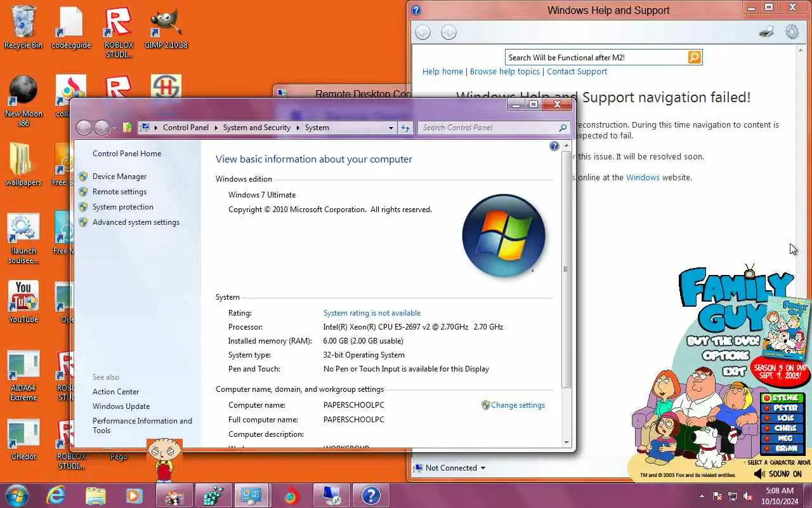Viewport: 812px width, 508px height.
Task: Launch the !launch soulsee... shortcut
Action: (x=23, y=239)
